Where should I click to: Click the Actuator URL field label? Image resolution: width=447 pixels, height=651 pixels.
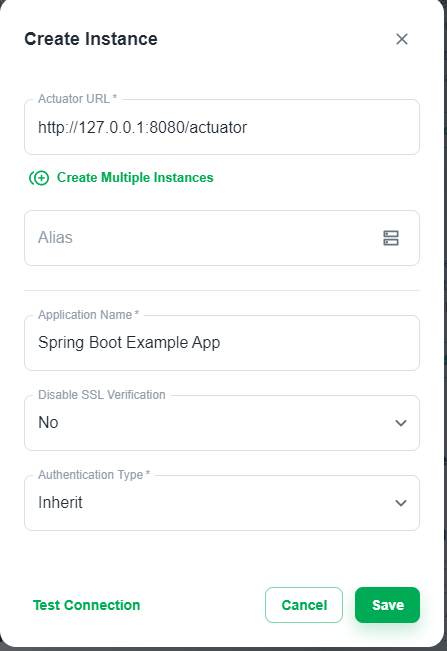pyautogui.click(x=77, y=99)
